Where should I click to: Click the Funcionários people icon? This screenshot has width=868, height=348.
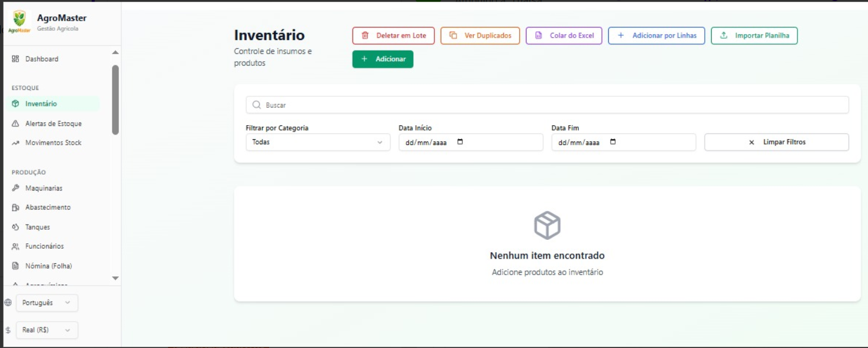tap(16, 246)
